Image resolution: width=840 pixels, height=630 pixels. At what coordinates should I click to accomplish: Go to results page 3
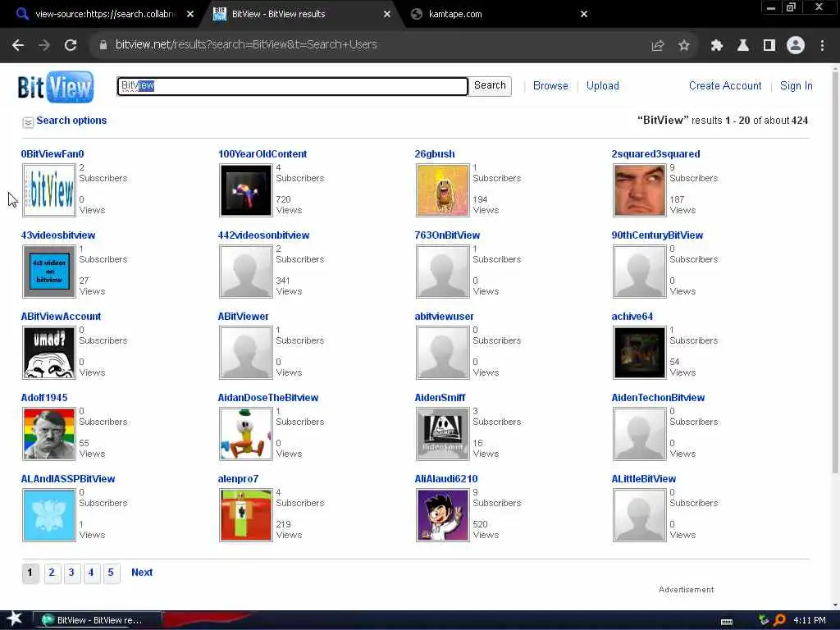(71, 573)
